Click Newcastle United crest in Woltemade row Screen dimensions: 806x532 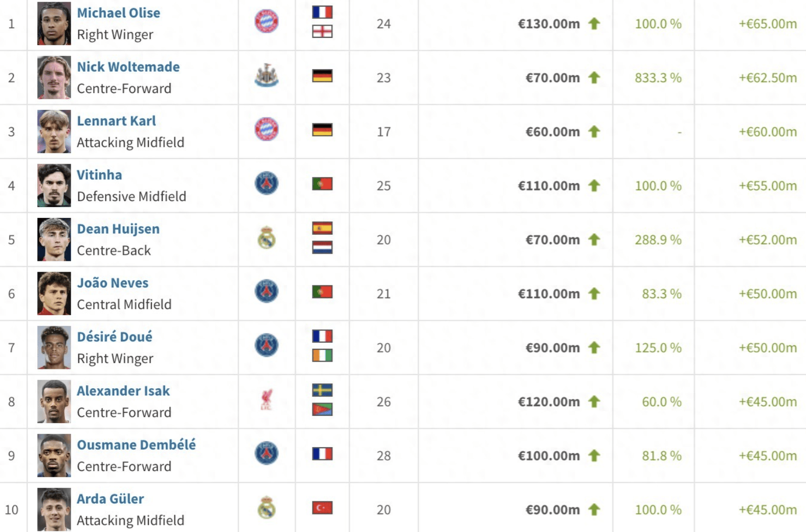(266, 76)
